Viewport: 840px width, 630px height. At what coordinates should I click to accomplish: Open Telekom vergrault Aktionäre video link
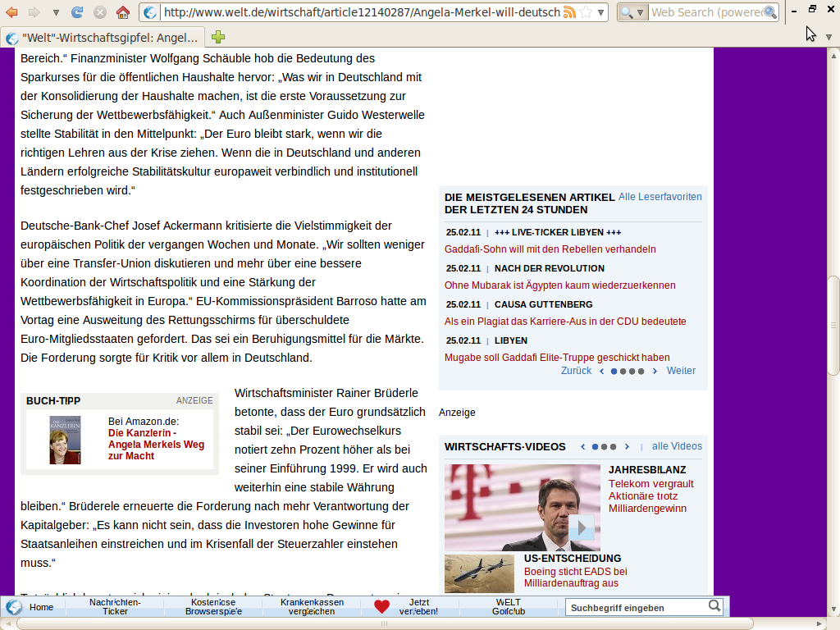point(651,496)
